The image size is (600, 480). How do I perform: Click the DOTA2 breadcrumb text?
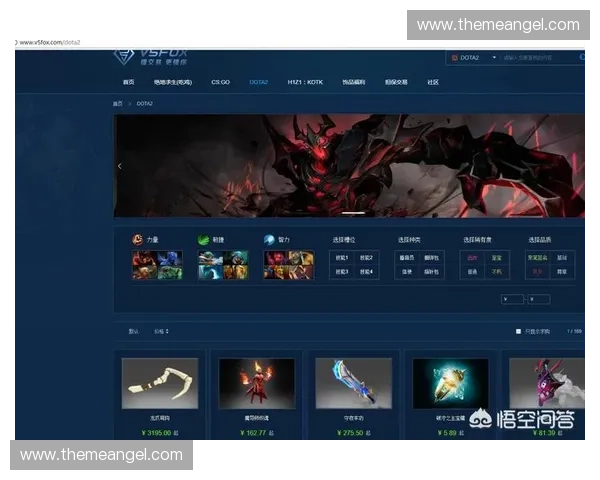[145, 104]
